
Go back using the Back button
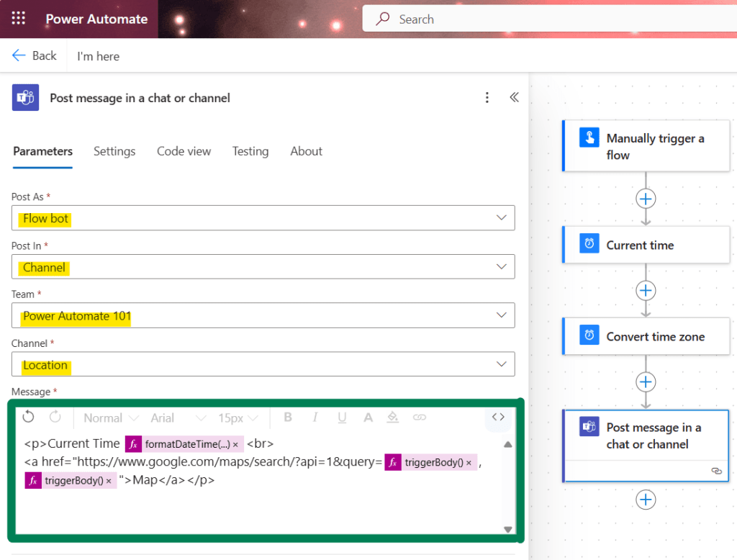pos(34,56)
